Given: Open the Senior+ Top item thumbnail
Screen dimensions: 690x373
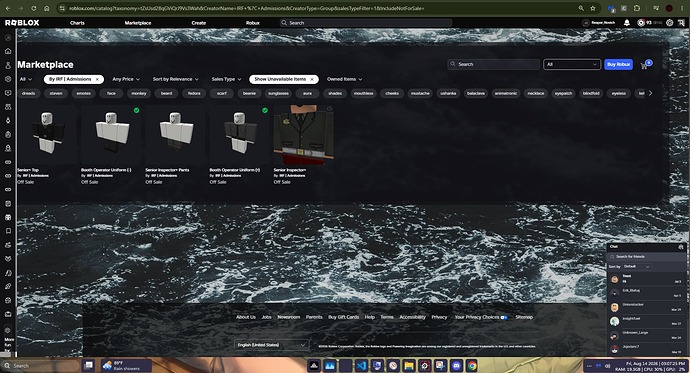Looking at the screenshot, I should tap(47, 135).
